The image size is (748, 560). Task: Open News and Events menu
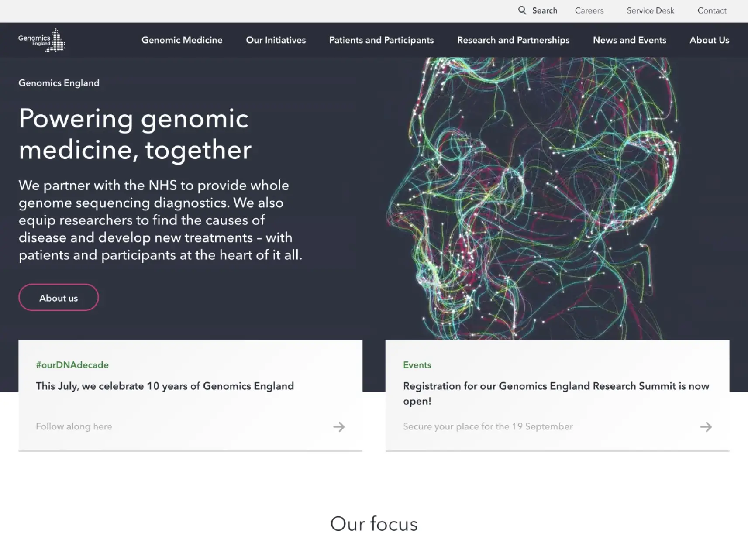pyautogui.click(x=629, y=40)
